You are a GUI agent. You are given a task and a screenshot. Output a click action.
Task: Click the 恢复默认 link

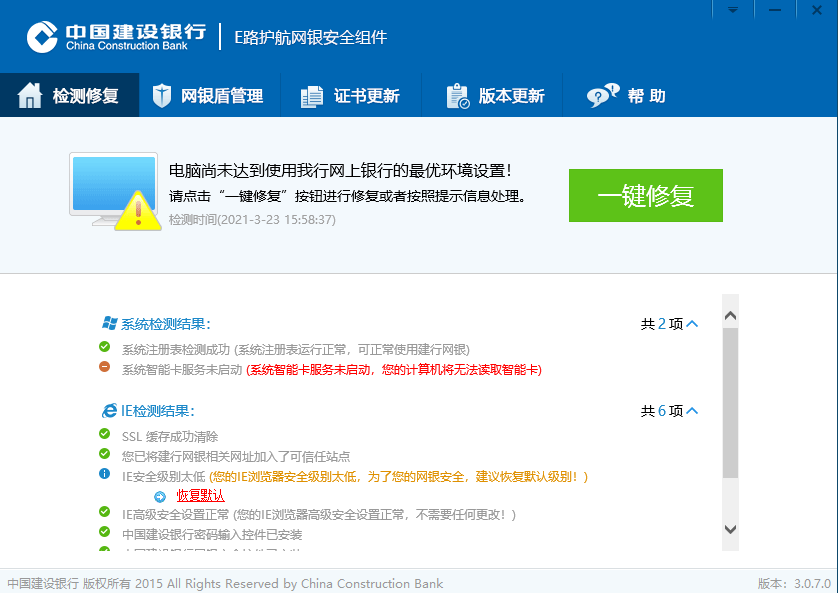200,496
